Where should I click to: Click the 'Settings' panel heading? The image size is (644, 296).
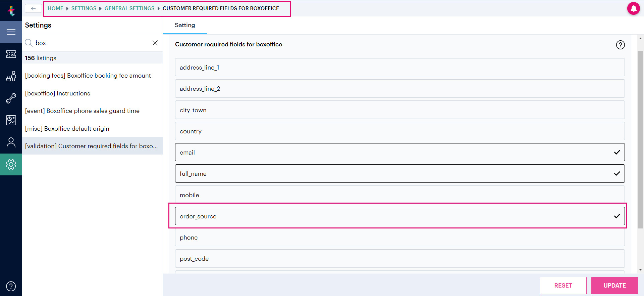click(x=38, y=25)
